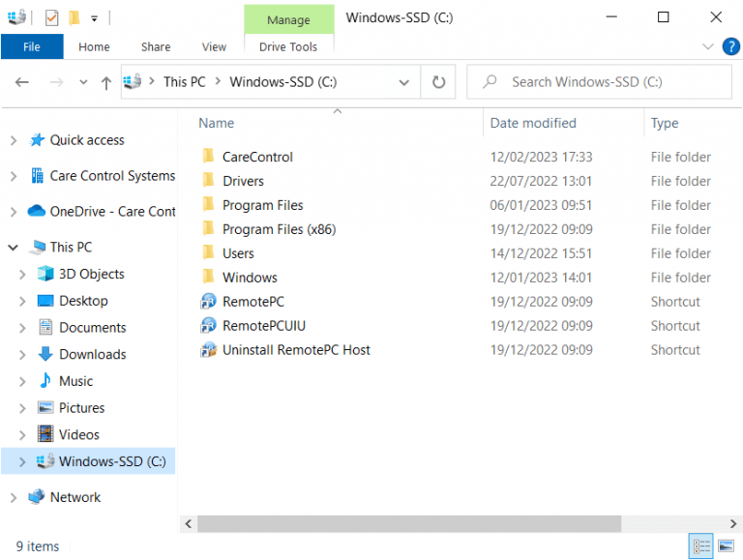Select the Program Files folder icon

208,204
